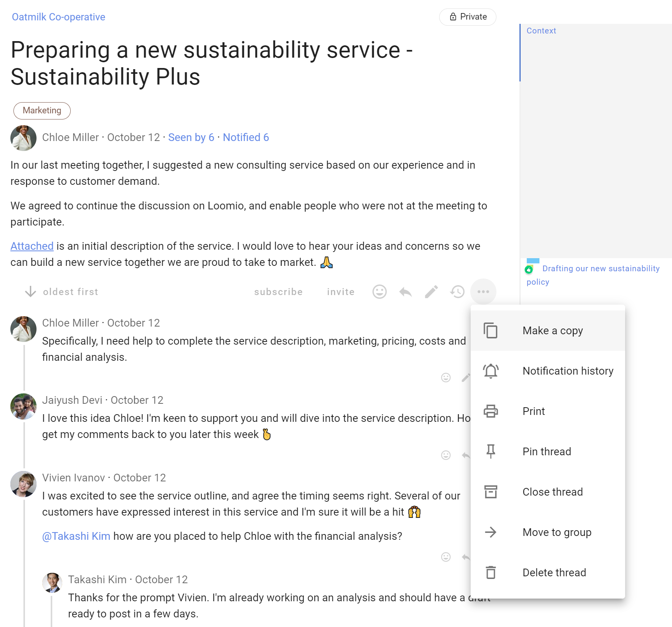The height and width of the screenshot is (627, 672).
Task: Click the reply arrow icon in thread toolbar
Action: point(405,292)
